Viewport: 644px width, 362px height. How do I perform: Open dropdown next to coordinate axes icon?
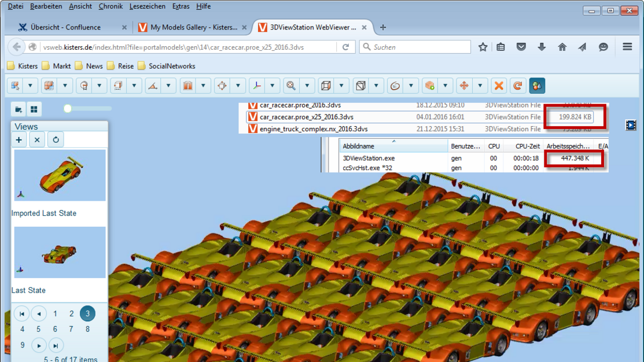point(273,86)
